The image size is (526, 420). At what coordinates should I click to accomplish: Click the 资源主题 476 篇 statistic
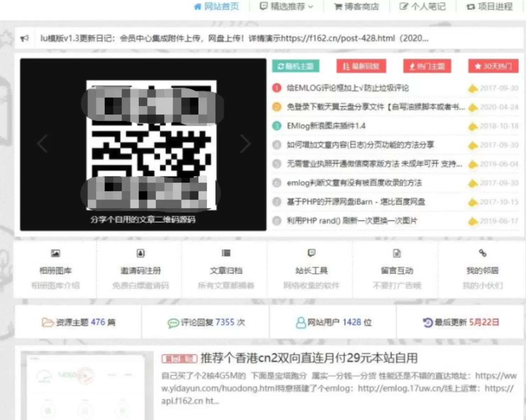[x=78, y=322]
